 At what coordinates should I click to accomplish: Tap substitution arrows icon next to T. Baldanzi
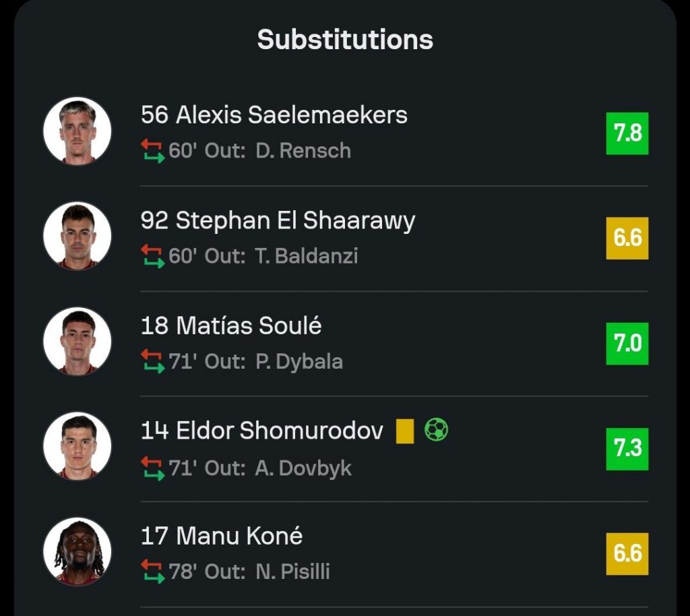[x=152, y=256]
